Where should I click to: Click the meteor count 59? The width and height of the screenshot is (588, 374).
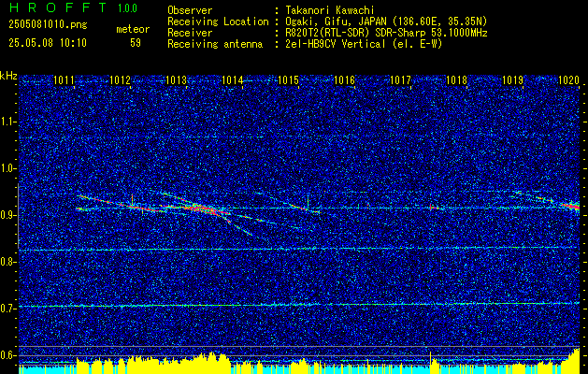(x=136, y=43)
